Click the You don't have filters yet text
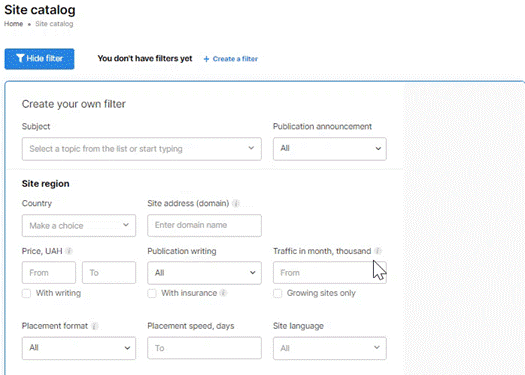Viewport: 525px width, 375px height. [145, 59]
